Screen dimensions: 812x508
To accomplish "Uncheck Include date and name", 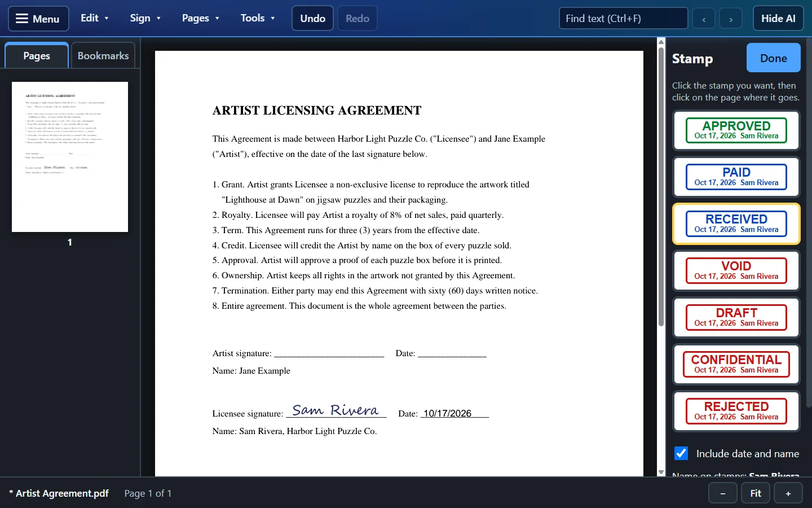I will click(681, 453).
